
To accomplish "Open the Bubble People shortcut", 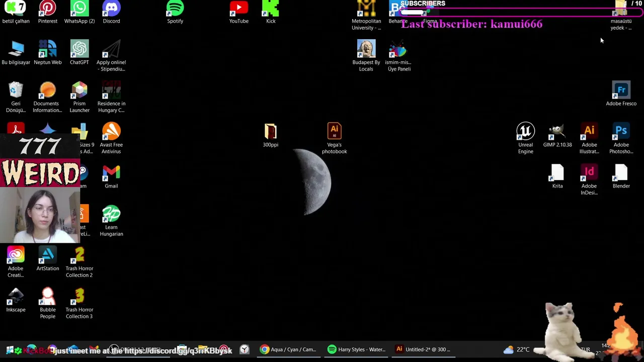I will [47, 303].
